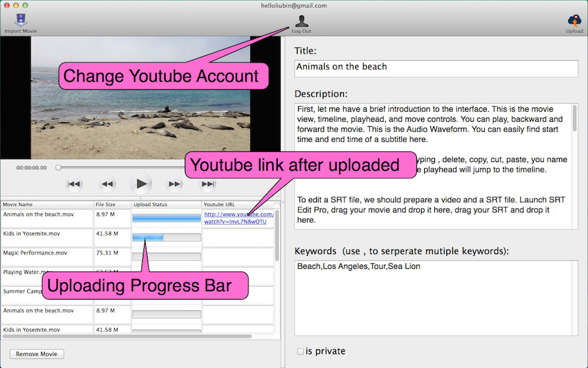Click the green window zoom button

[x=25, y=5]
